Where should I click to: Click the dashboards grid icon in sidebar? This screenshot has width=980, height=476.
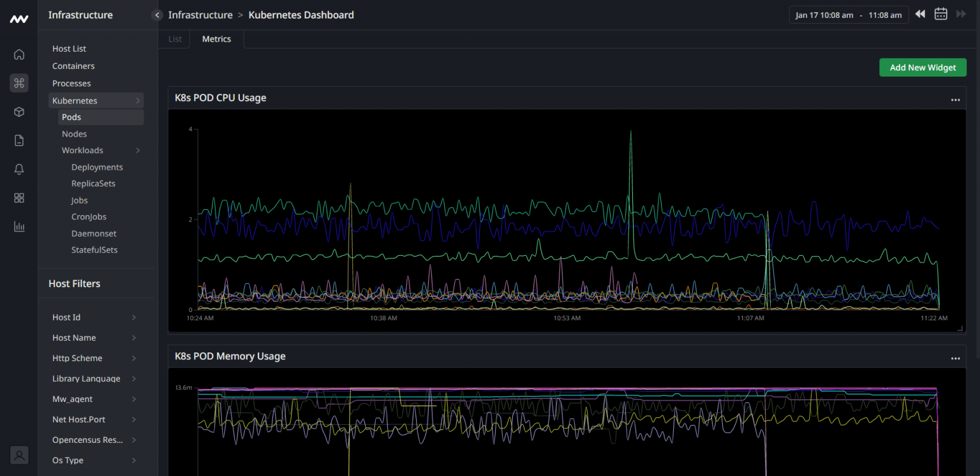tap(19, 198)
